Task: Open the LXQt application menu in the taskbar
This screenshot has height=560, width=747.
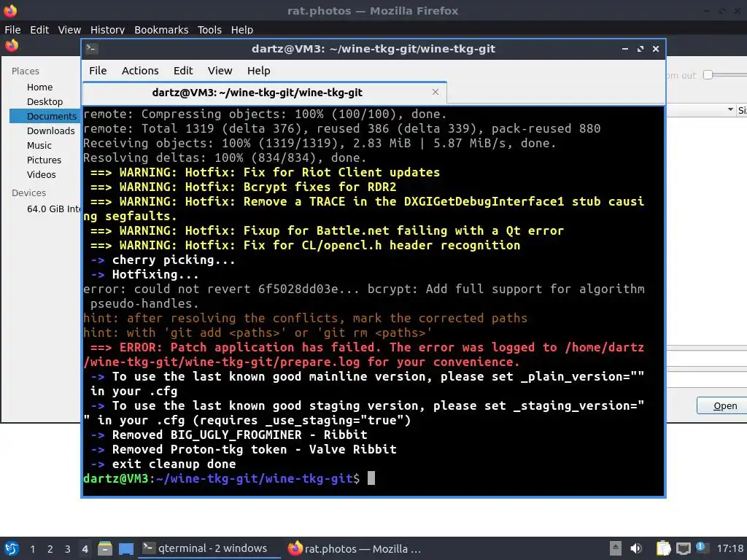Action: (12, 548)
